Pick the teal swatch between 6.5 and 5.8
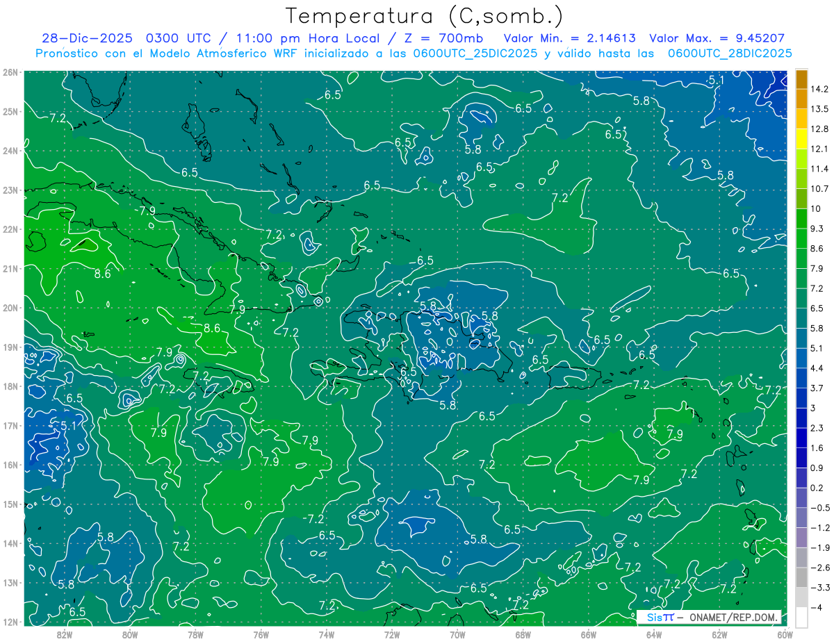Image resolution: width=834 pixels, height=644 pixels. coord(801,318)
